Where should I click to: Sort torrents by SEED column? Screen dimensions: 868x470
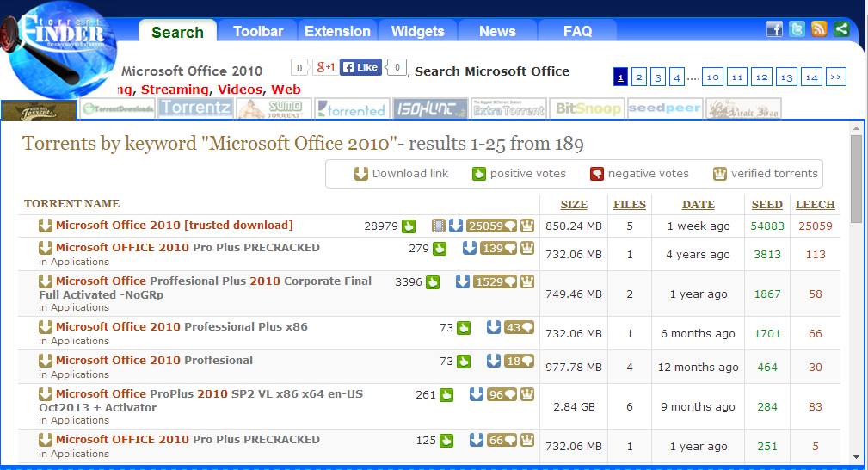click(766, 205)
